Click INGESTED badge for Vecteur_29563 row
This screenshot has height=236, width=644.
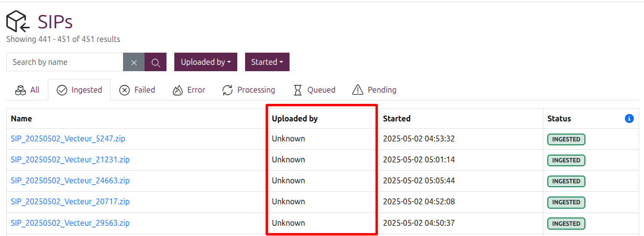566,224
